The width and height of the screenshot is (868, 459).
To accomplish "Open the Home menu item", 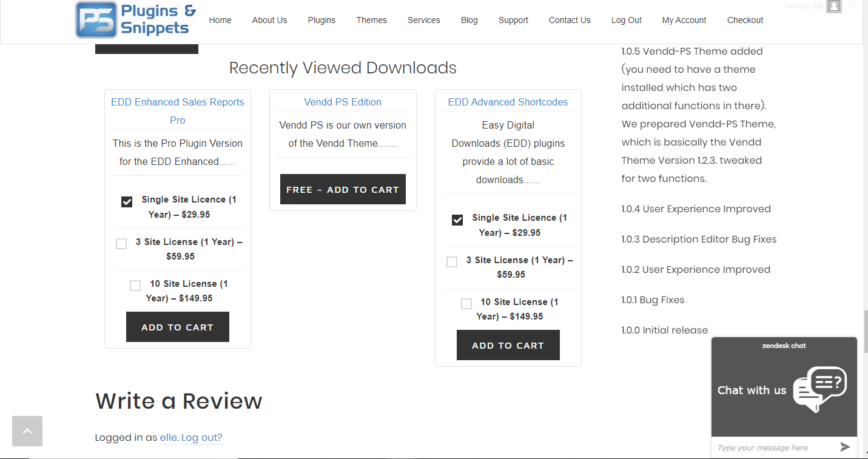I will tap(220, 20).
